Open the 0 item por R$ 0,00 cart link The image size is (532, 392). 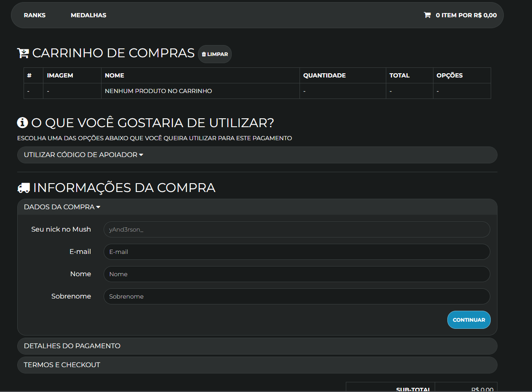(x=460, y=15)
